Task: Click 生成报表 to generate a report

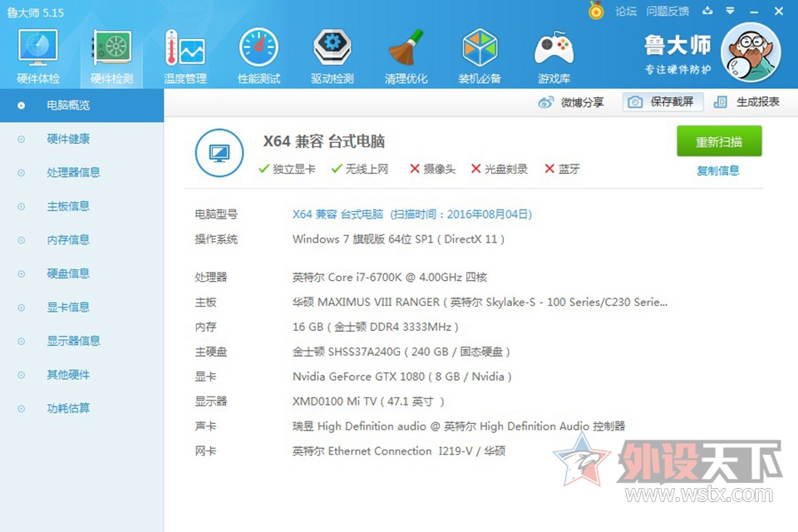Action: pyautogui.click(x=746, y=101)
